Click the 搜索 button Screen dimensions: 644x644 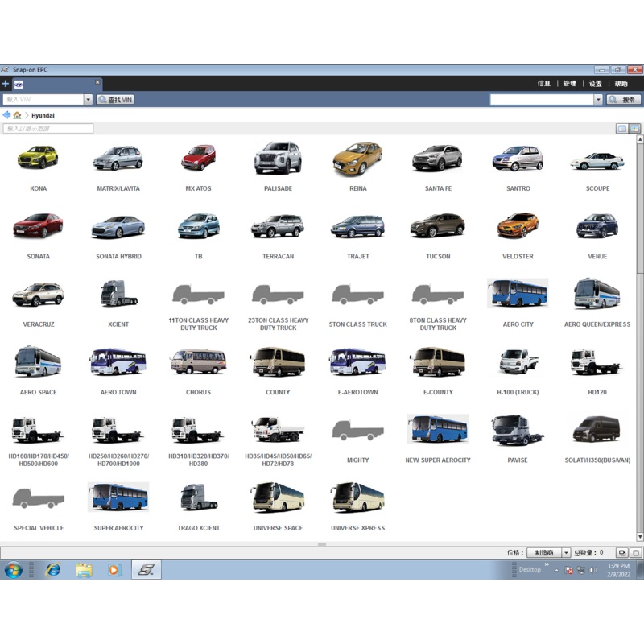point(624,99)
